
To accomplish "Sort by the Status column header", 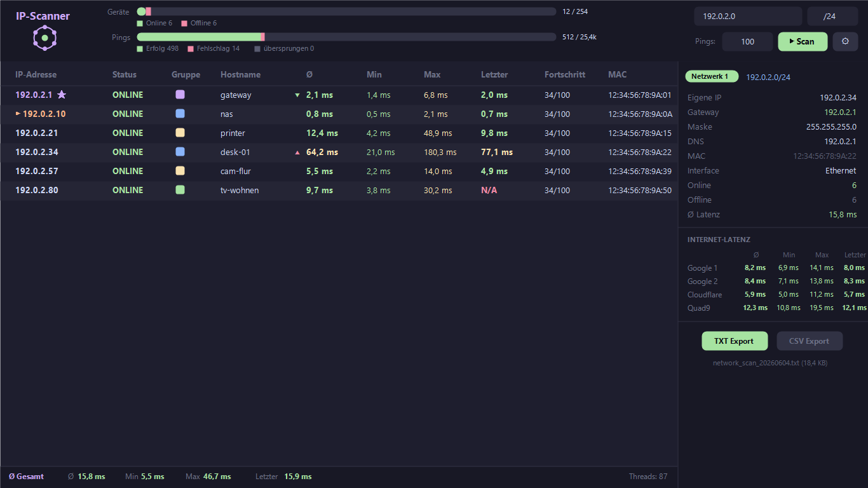I will coord(125,74).
